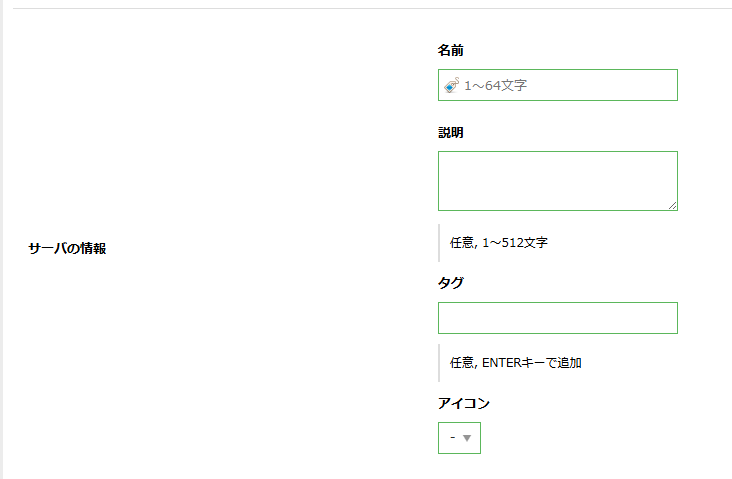Click the dash value in the icon selector
This screenshot has width=732, height=479.
[453, 438]
